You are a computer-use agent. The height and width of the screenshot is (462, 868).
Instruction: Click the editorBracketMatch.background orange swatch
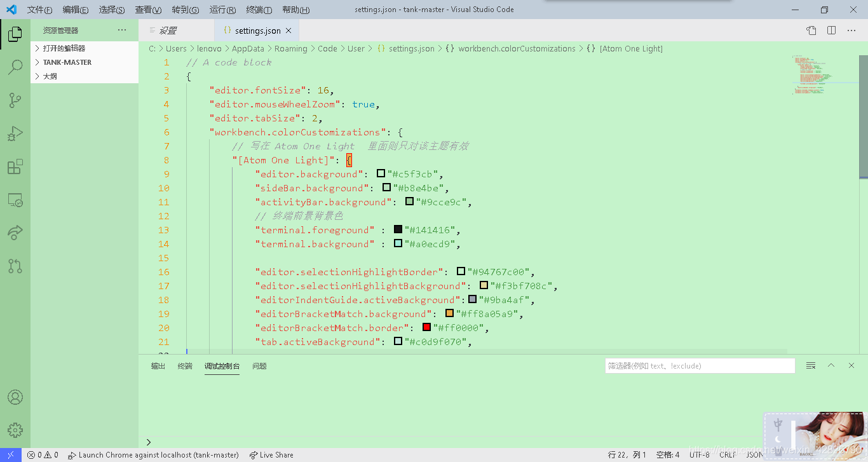click(449, 313)
